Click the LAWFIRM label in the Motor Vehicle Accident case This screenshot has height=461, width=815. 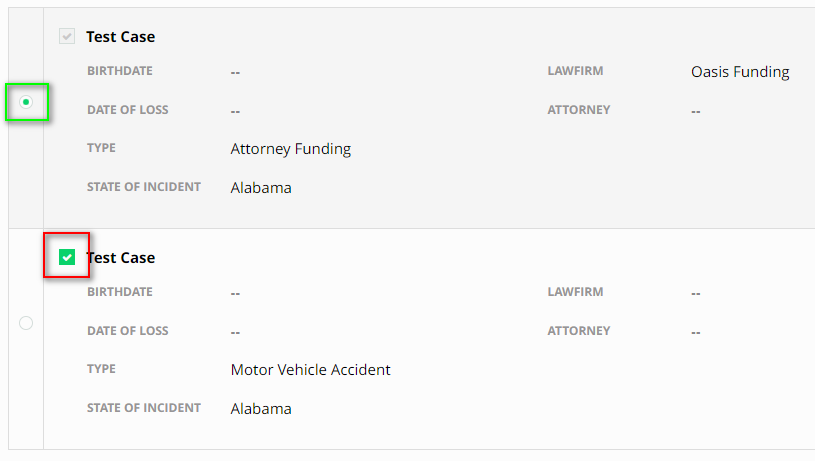(575, 292)
